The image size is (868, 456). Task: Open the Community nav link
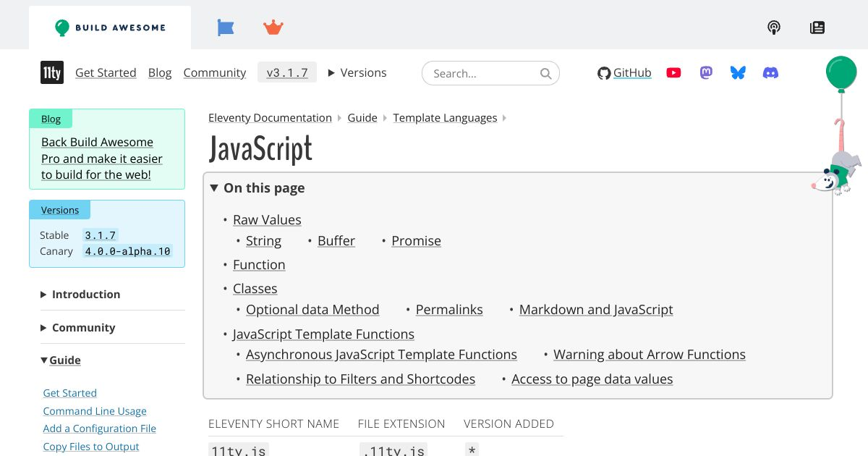[215, 72]
